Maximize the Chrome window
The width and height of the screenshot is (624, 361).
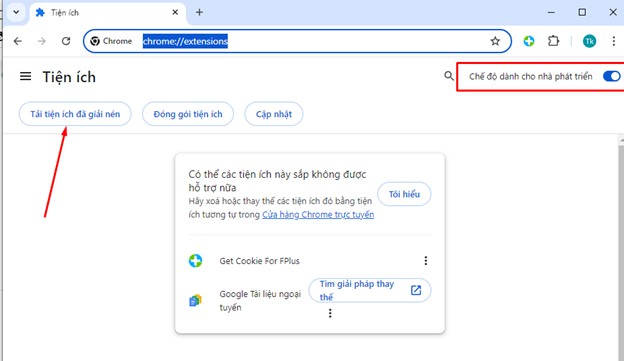click(x=582, y=12)
